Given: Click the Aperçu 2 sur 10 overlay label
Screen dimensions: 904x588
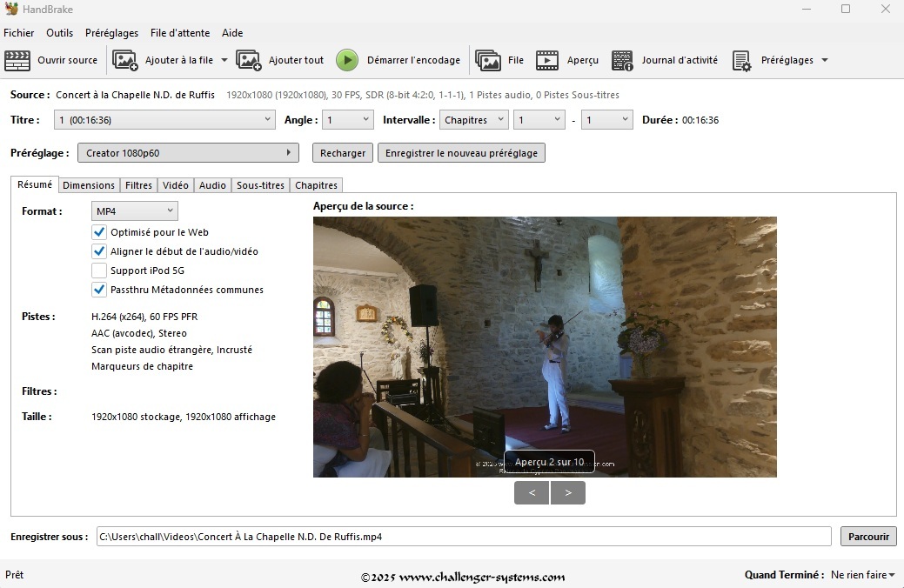Looking at the screenshot, I should click(549, 462).
